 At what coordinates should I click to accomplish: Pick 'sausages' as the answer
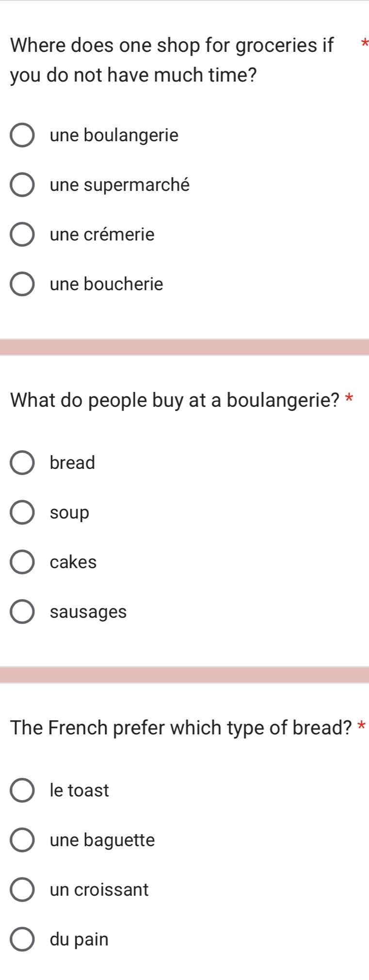pyautogui.click(x=22, y=612)
